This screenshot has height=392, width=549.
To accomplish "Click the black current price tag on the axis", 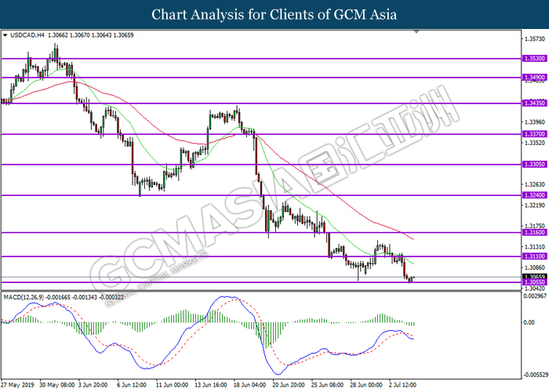I will coord(534,277).
